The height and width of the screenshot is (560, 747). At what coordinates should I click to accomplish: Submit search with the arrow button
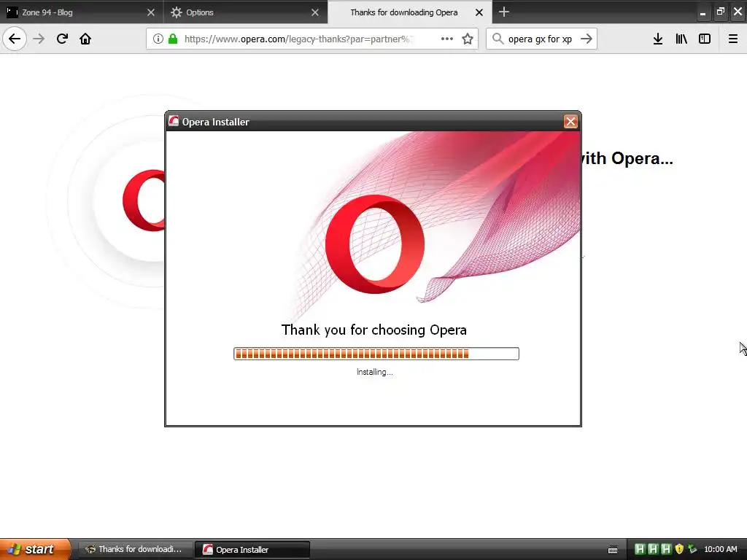[587, 39]
